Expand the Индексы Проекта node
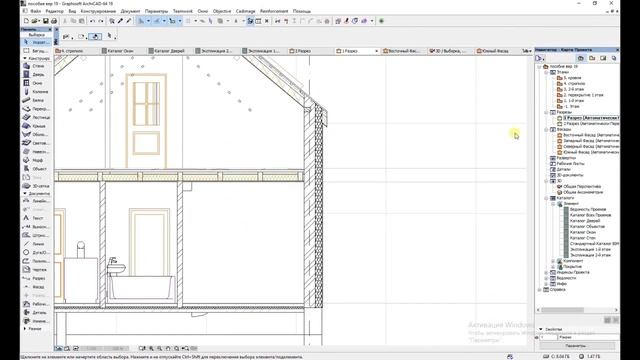This screenshot has width=640, height=360. 546,272
